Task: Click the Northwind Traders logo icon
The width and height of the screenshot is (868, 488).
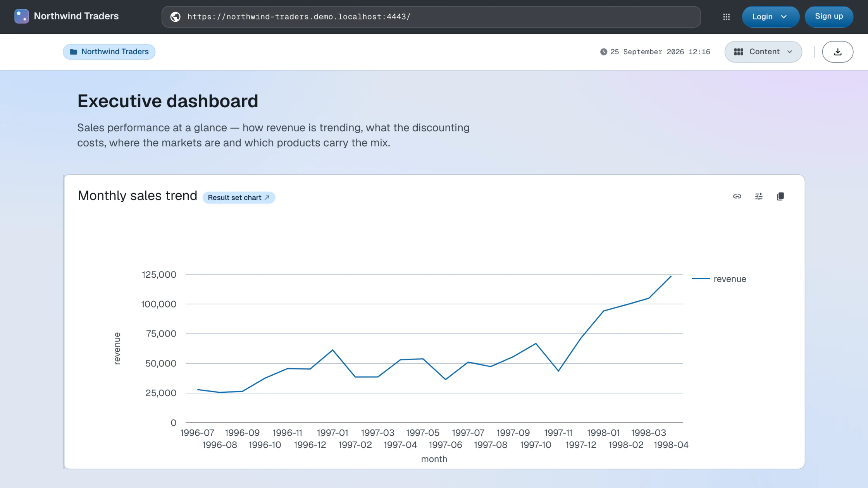Action: point(21,16)
